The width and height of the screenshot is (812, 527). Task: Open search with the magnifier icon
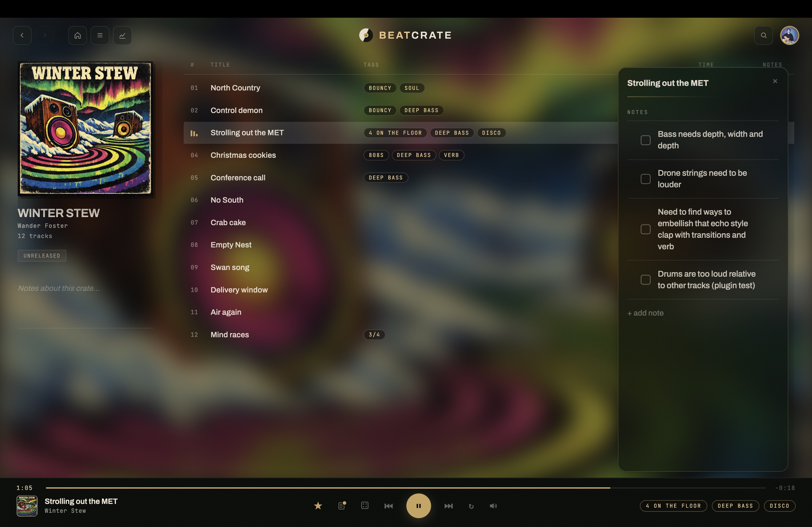pos(764,35)
